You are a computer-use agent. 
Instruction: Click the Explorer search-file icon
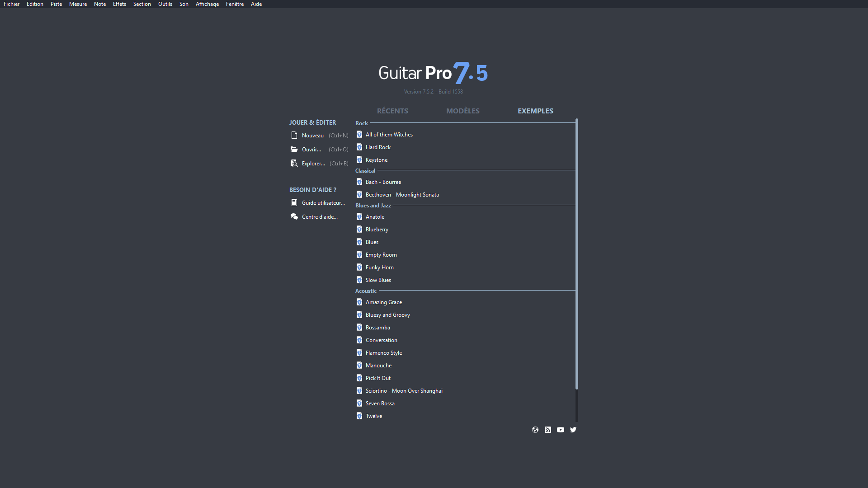(x=294, y=163)
